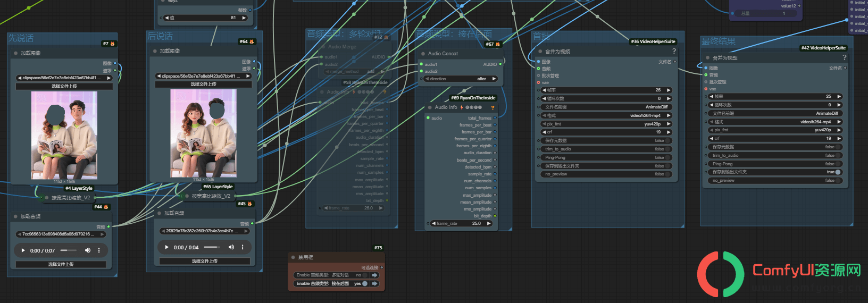The image size is (868, 303).
Task: Increase the frame_rate value in Audio Info #69
Action: (488, 223)
